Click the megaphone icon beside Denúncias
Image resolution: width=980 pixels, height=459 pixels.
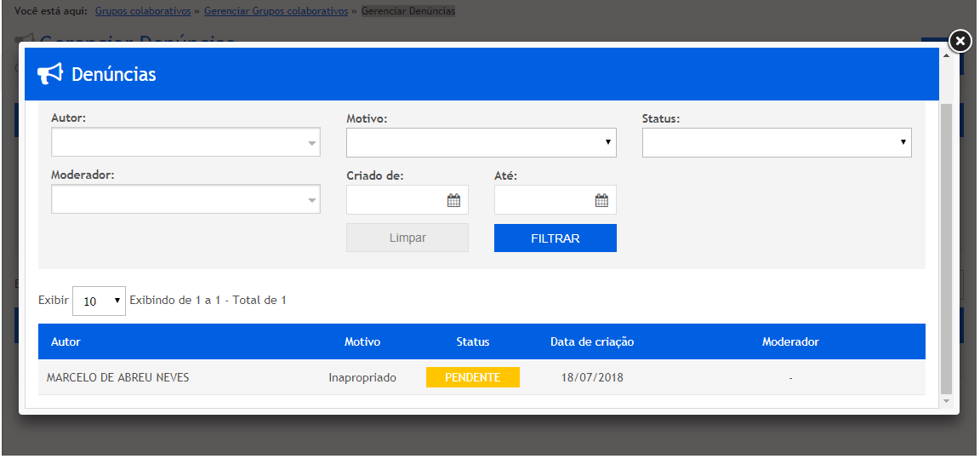50,74
